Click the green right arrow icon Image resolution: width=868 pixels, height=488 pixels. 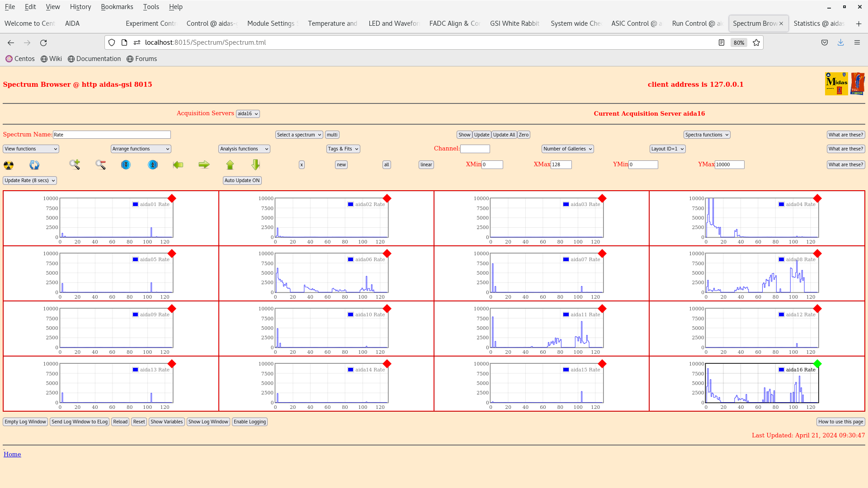pyautogui.click(x=204, y=165)
